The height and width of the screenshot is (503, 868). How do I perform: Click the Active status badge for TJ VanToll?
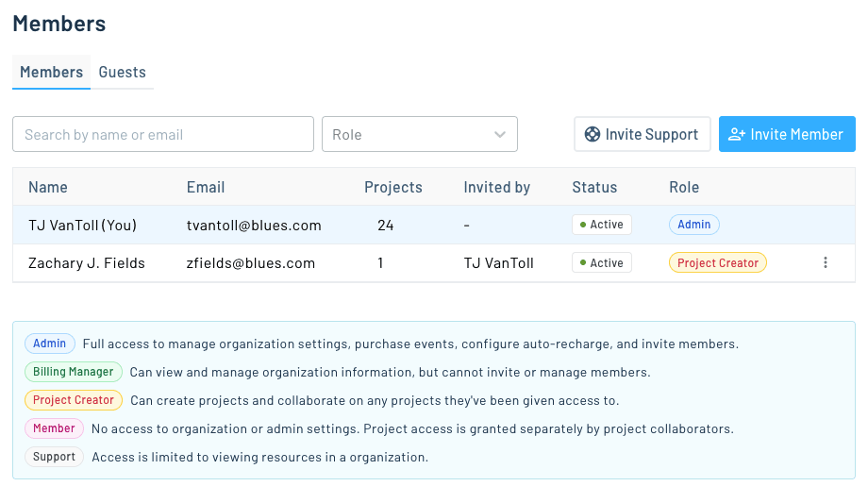602,225
